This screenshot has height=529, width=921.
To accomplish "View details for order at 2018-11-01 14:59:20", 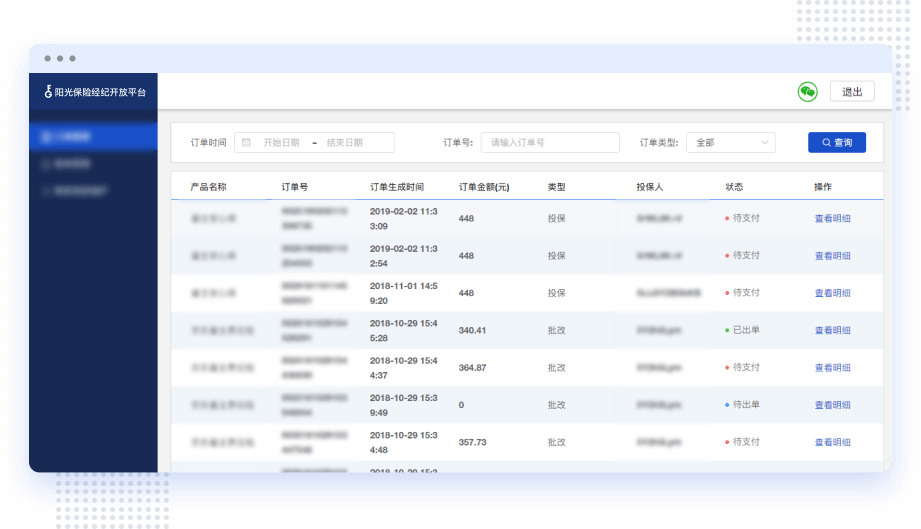I will pyautogui.click(x=832, y=293).
